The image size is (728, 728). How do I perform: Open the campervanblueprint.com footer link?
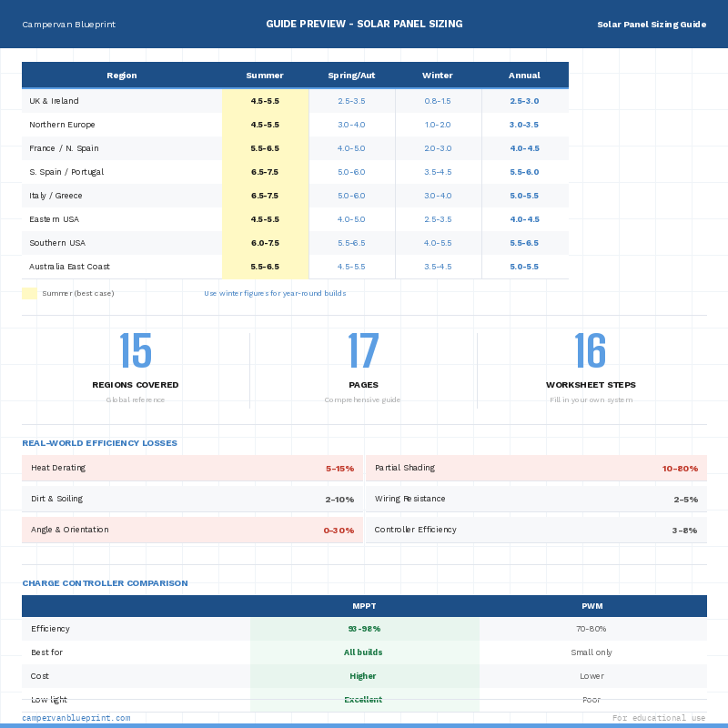click(x=76, y=718)
